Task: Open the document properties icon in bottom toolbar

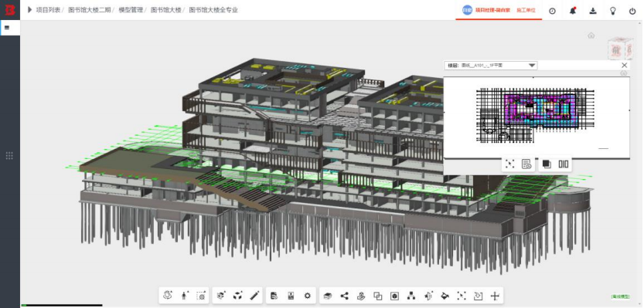Action: pos(274,296)
